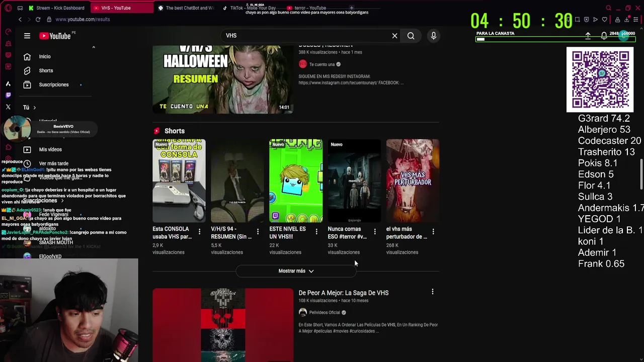Open options for Nunca comas ESO short

coord(375,232)
